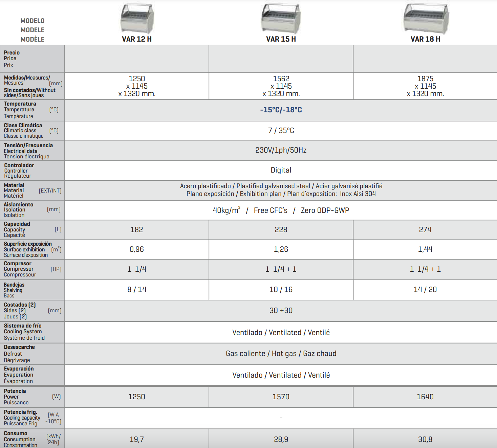This screenshot has width=497, height=448.
Task: Click the VAR 12 H product image
Action: click(137, 18)
